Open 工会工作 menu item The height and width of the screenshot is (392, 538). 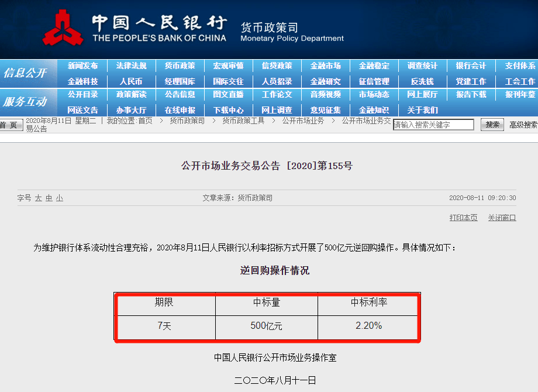(520, 81)
